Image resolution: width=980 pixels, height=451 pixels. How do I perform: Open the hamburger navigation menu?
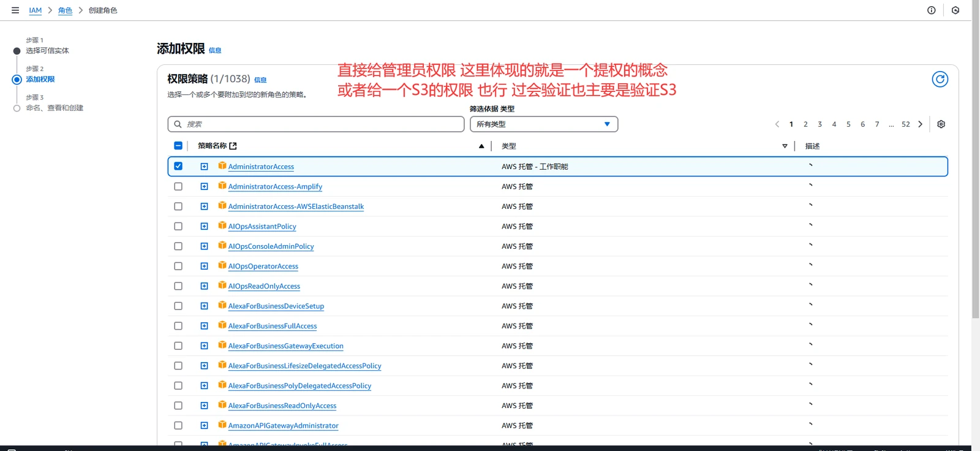(x=15, y=10)
